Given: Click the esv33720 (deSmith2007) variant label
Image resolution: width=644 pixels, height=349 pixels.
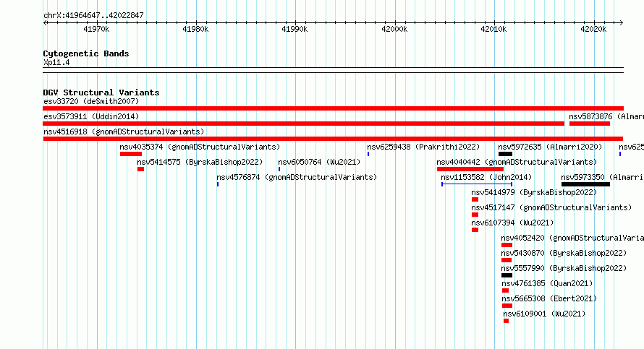Looking at the screenshot, I should click(91, 101).
